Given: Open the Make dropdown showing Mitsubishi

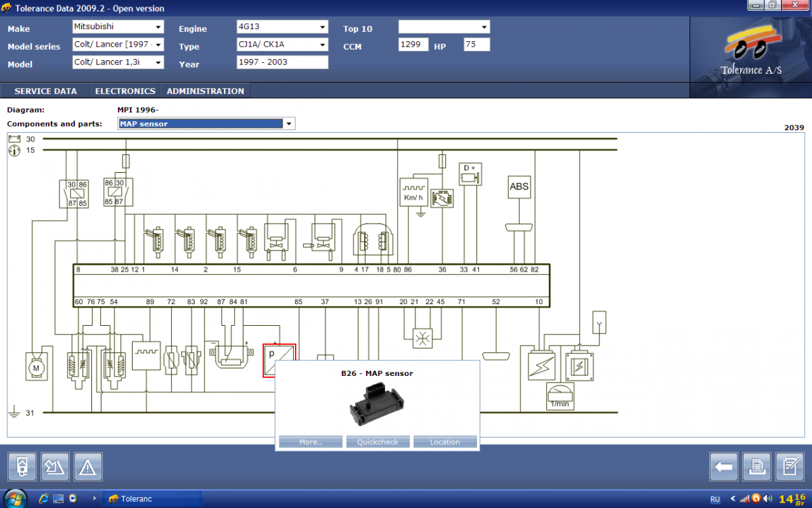Looking at the screenshot, I should (x=118, y=27).
